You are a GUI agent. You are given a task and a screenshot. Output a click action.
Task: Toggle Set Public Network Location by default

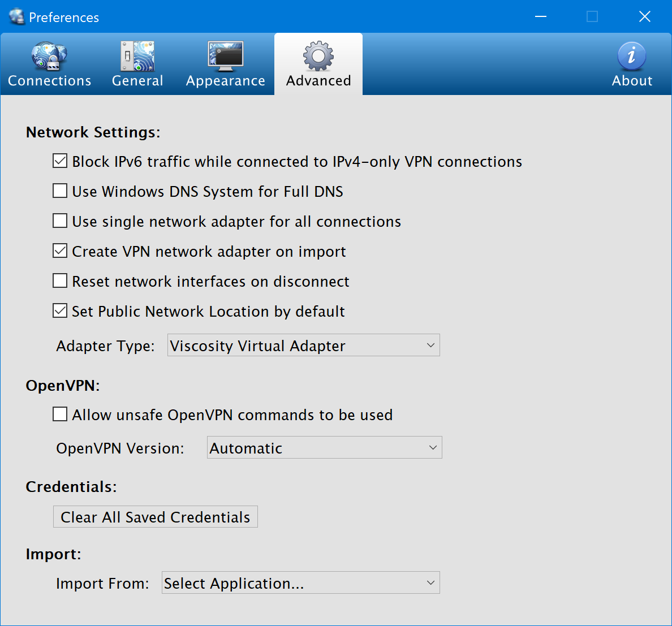pyautogui.click(x=60, y=311)
